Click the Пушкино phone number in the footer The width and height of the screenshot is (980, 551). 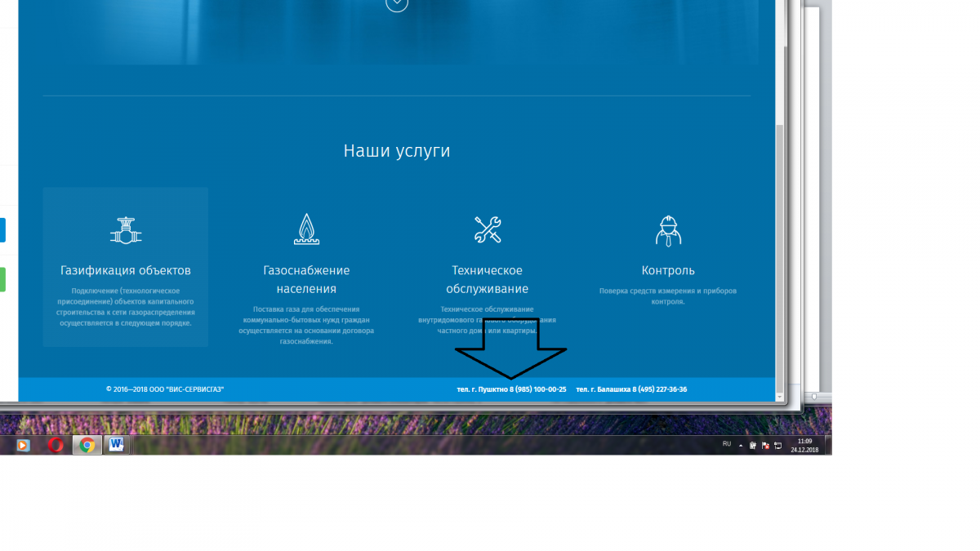click(x=511, y=389)
